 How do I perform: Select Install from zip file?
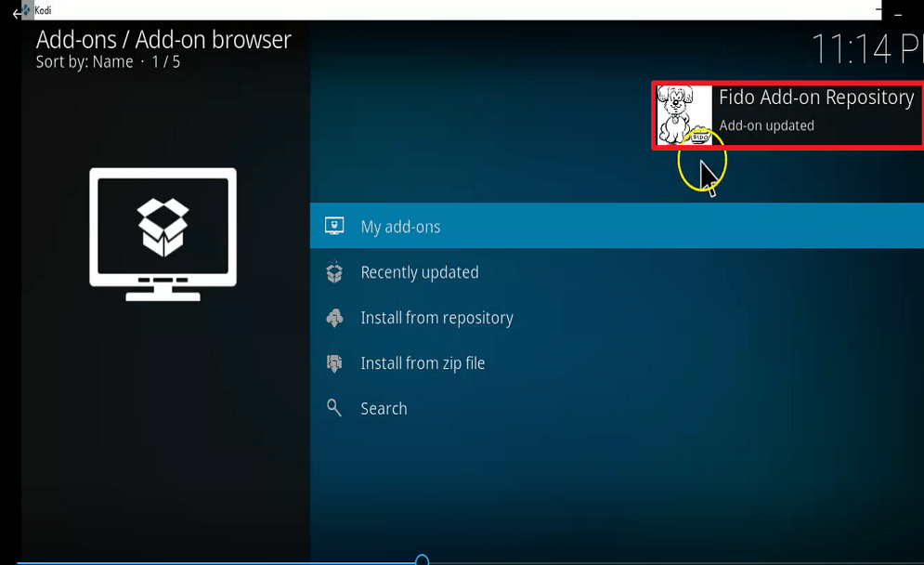click(x=617, y=362)
